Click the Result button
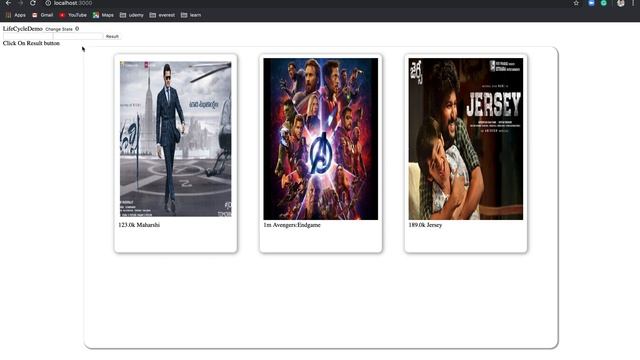 click(112, 36)
